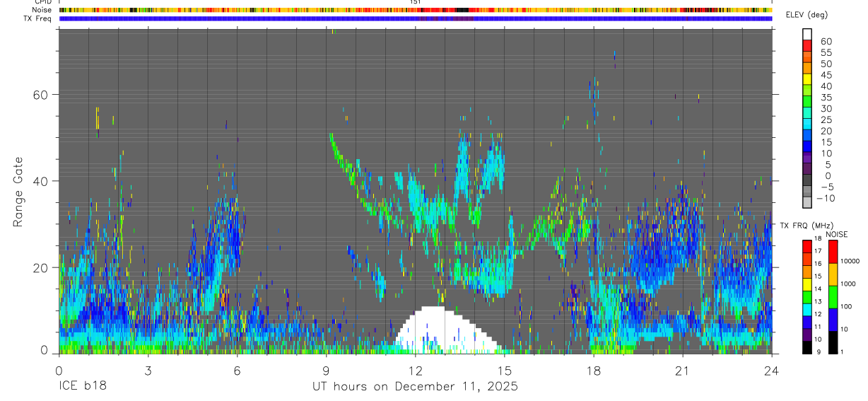Click the '35' label on ELEV colorbar
Viewport: 868px width, 401px height.
point(826,98)
